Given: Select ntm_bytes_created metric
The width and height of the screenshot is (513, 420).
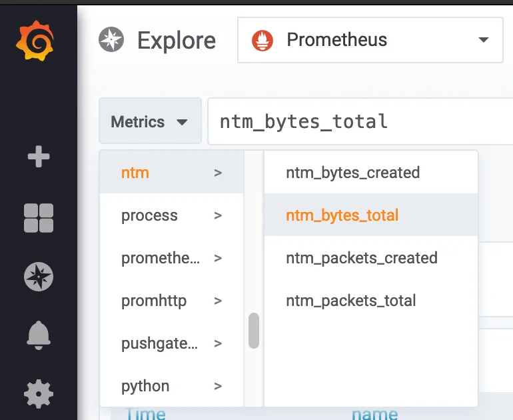Looking at the screenshot, I should click(352, 173).
